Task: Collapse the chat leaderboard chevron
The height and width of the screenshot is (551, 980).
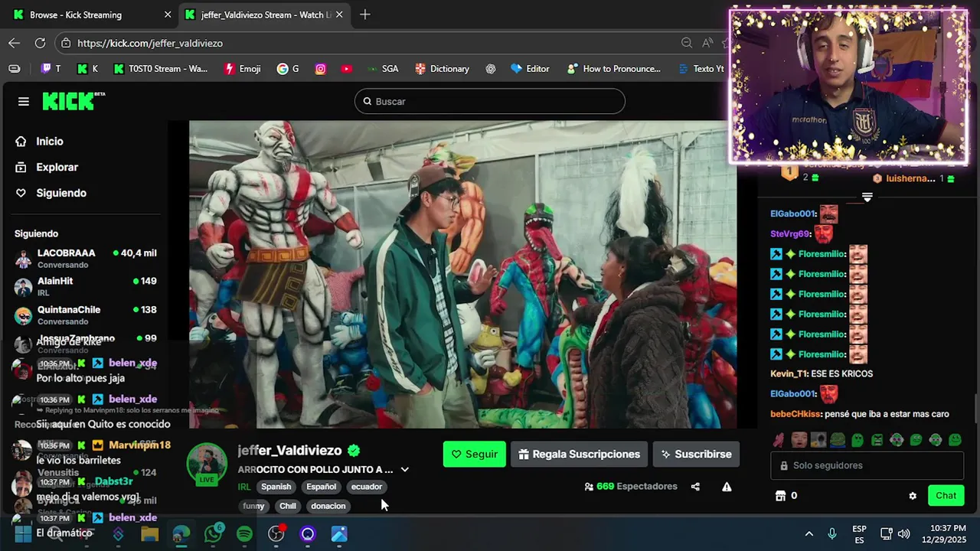Action: (x=867, y=197)
